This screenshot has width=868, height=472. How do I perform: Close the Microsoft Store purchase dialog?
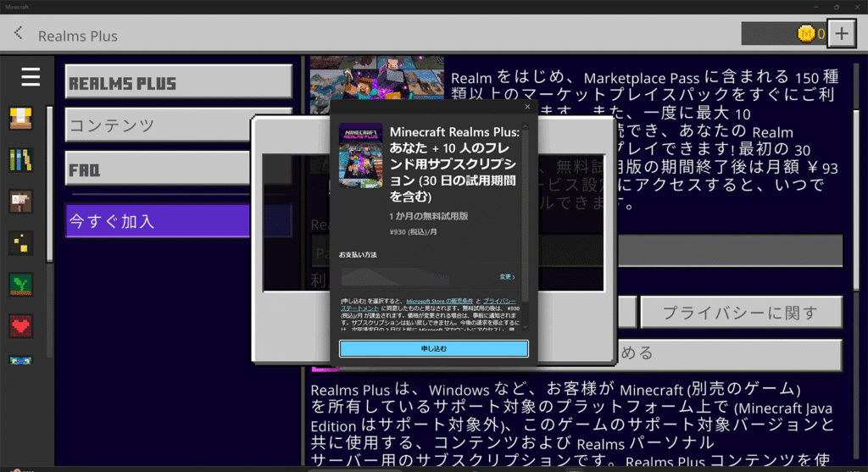coord(527,107)
